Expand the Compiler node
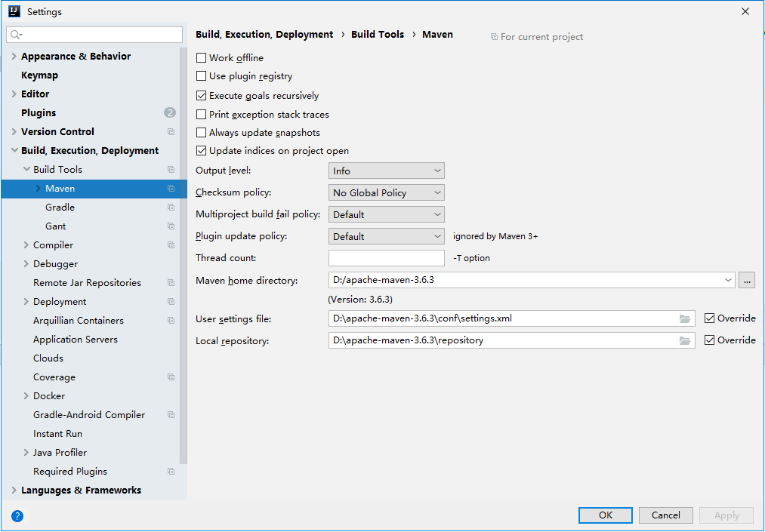Screen dimensions: 765x532 click(x=26, y=244)
